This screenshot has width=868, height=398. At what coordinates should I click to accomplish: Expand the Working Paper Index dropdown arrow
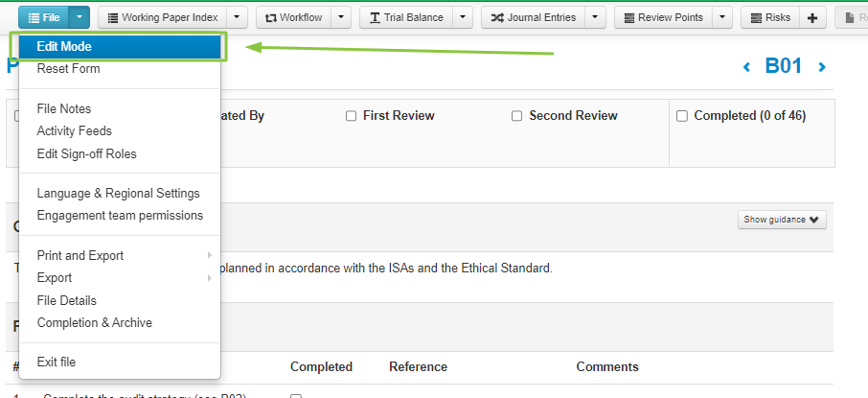tap(237, 17)
